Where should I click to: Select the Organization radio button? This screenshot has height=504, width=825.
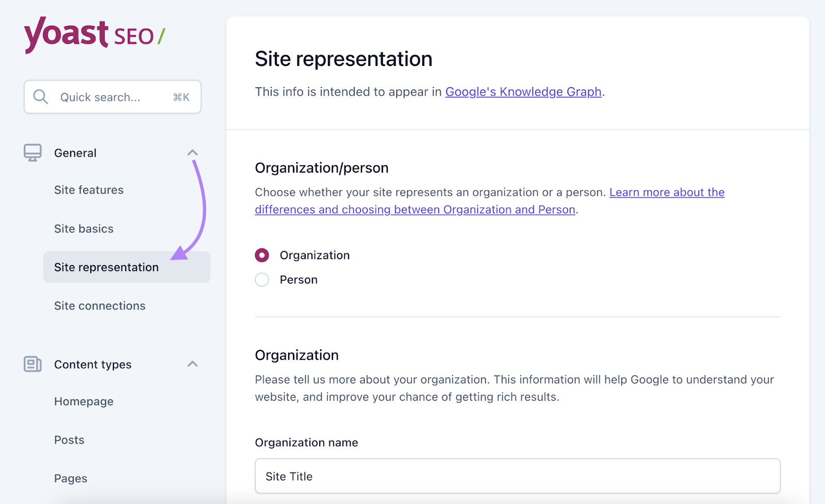262,255
